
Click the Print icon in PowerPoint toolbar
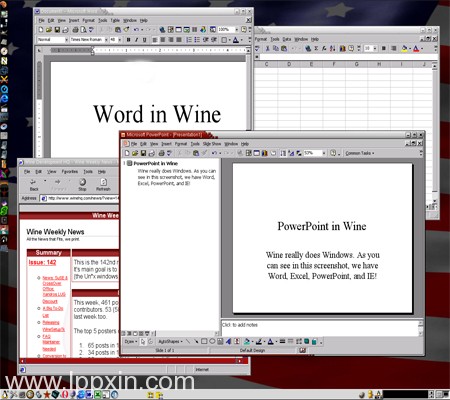pyautogui.click(x=161, y=153)
